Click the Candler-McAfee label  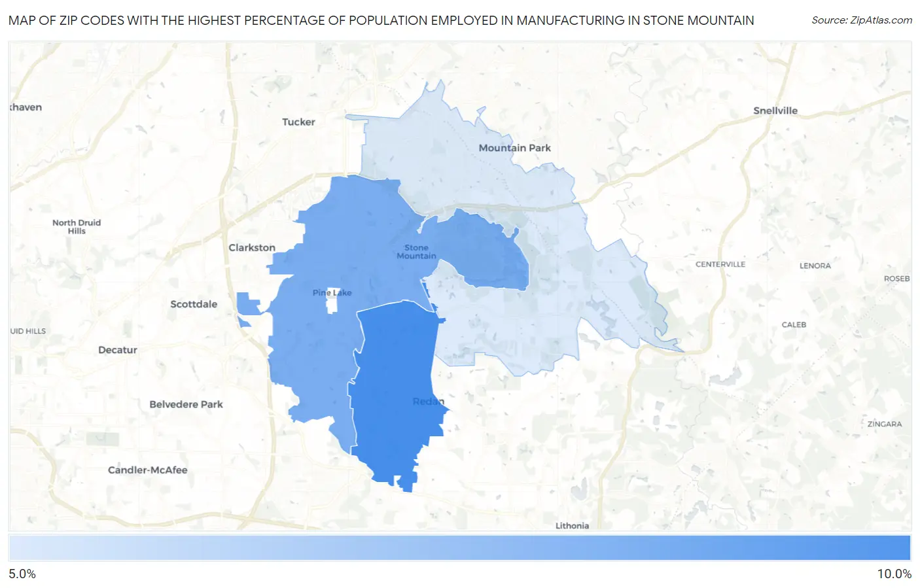[x=147, y=470]
